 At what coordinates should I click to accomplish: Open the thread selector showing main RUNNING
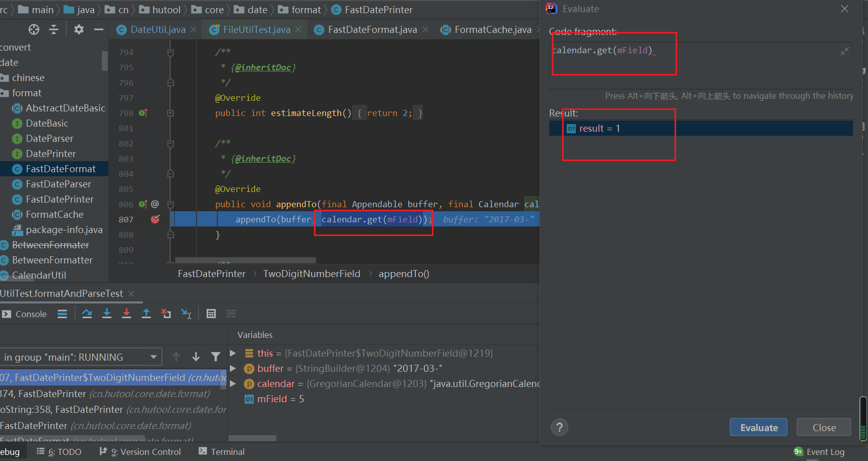(81, 357)
